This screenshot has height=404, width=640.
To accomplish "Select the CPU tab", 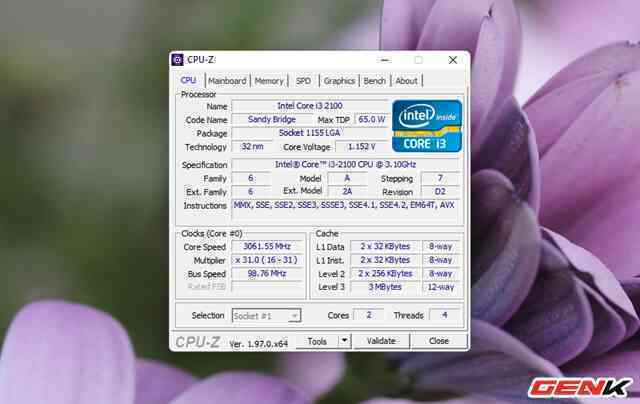I will (x=189, y=80).
